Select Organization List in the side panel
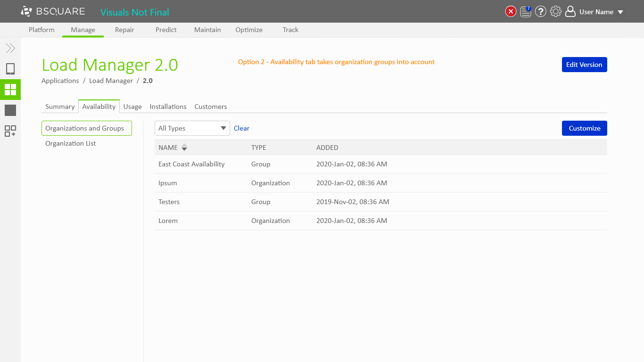 point(71,143)
